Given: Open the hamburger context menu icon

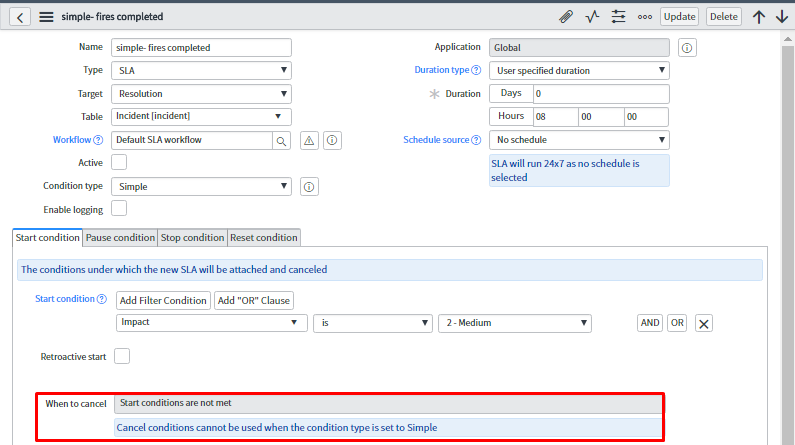Looking at the screenshot, I should pos(46,17).
